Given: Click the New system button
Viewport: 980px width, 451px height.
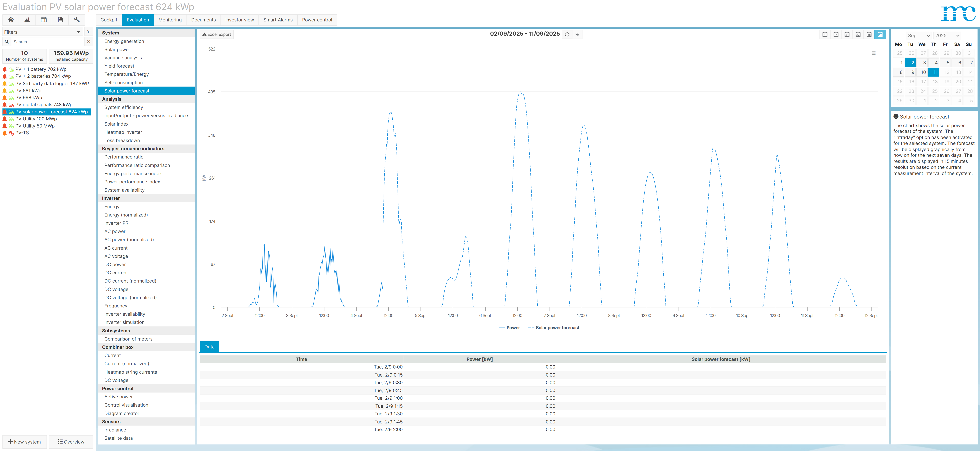Looking at the screenshot, I should point(25,441).
